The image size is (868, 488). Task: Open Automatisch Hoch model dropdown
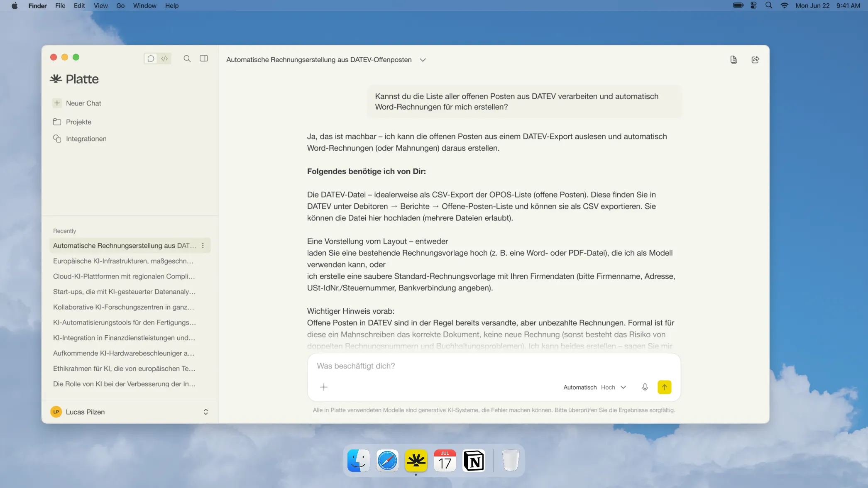594,387
